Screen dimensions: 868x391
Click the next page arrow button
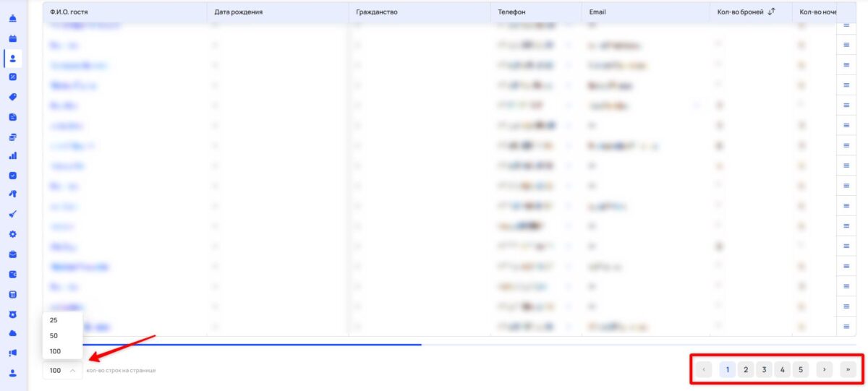coord(824,369)
